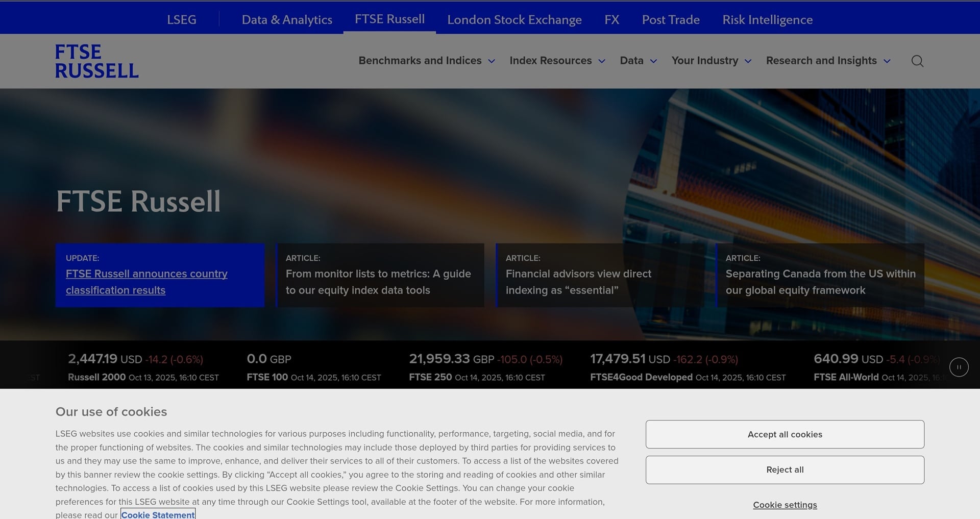The width and height of the screenshot is (980, 519).
Task: Expand Index Resources menu
Action: click(x=557, y=61)
